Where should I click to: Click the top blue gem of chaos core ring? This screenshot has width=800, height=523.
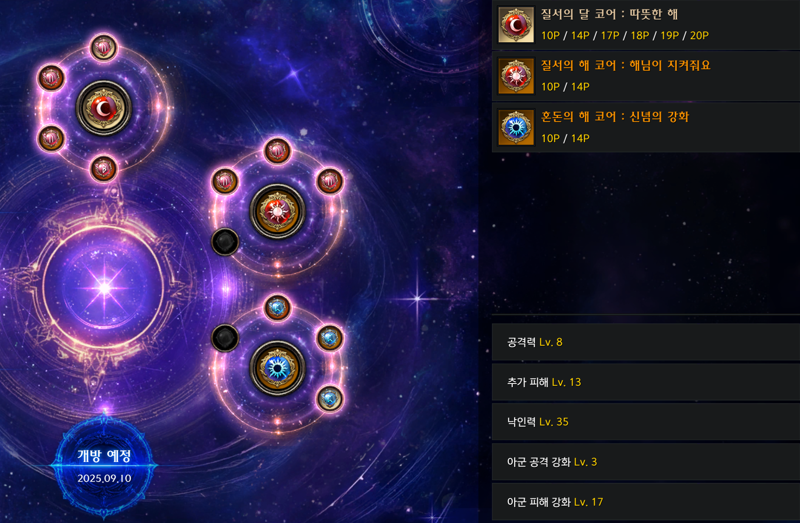coord(278,308)
